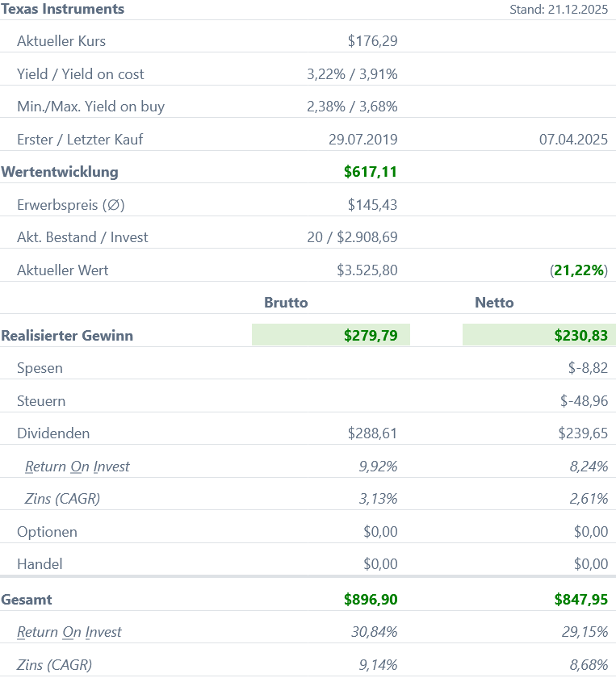Open the Dividenden row label
Image resolution: width=616 pixels, height=678 pixels.
(x=53, y=433)
